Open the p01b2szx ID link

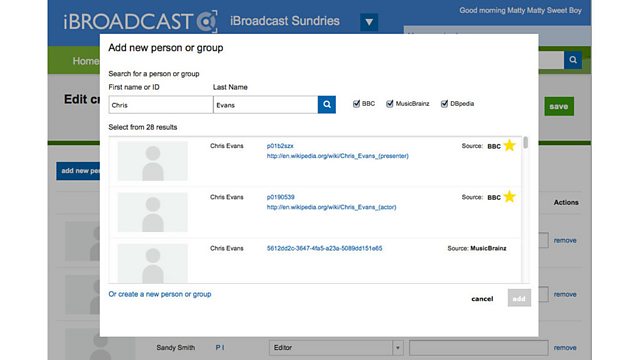coord(280,146)
